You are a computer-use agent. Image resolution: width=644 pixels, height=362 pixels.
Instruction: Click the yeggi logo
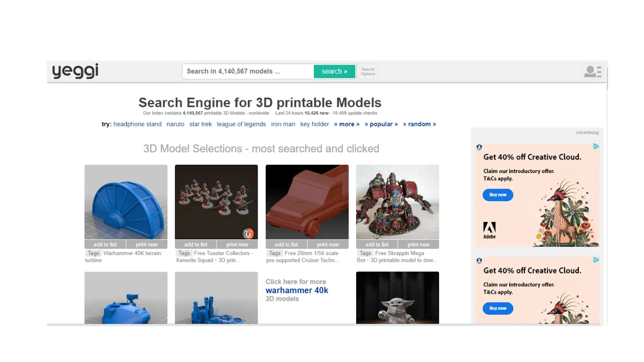75,71
